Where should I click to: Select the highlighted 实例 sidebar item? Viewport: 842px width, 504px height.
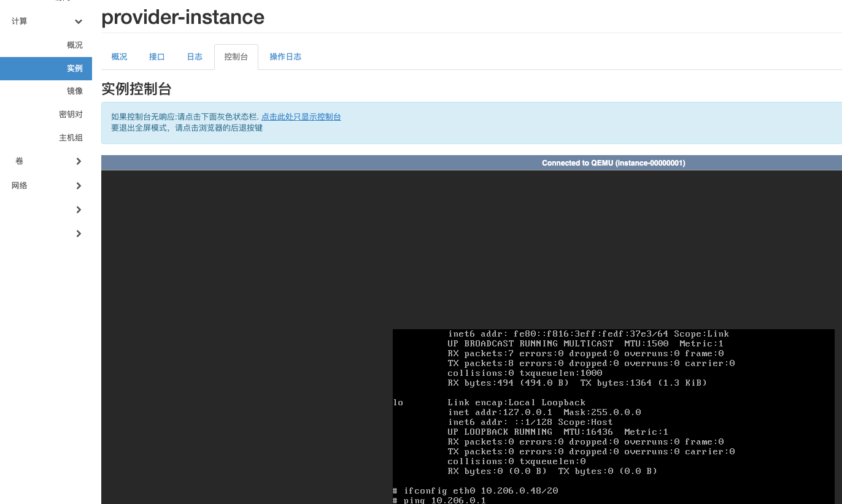[x=46, y=69]
